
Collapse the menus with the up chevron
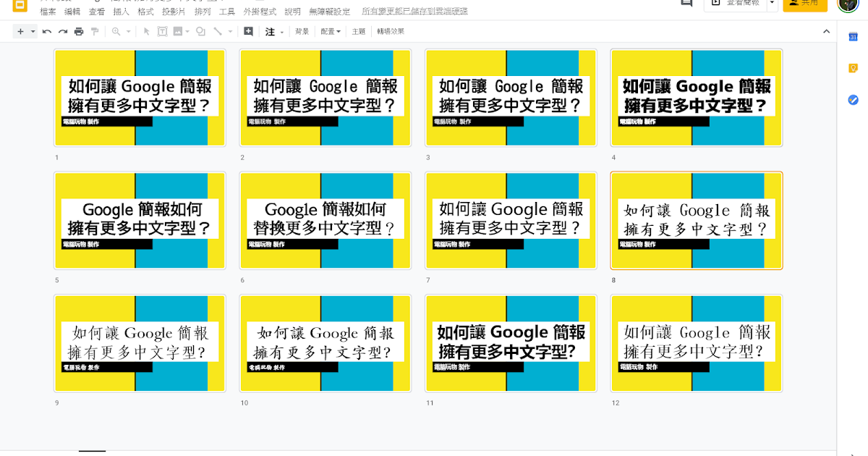827,32
